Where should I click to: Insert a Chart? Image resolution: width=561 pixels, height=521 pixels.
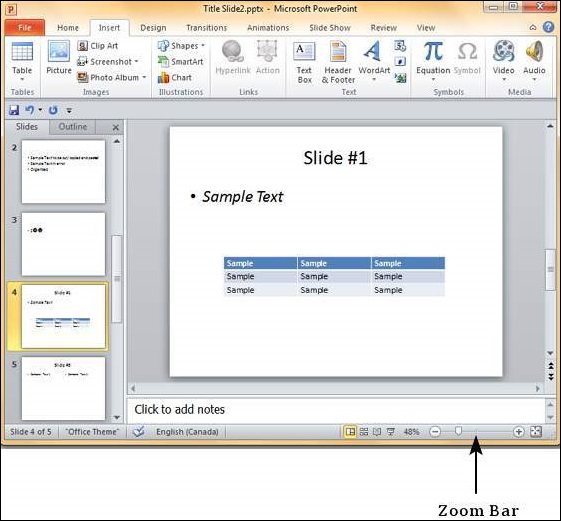[175, 77]
